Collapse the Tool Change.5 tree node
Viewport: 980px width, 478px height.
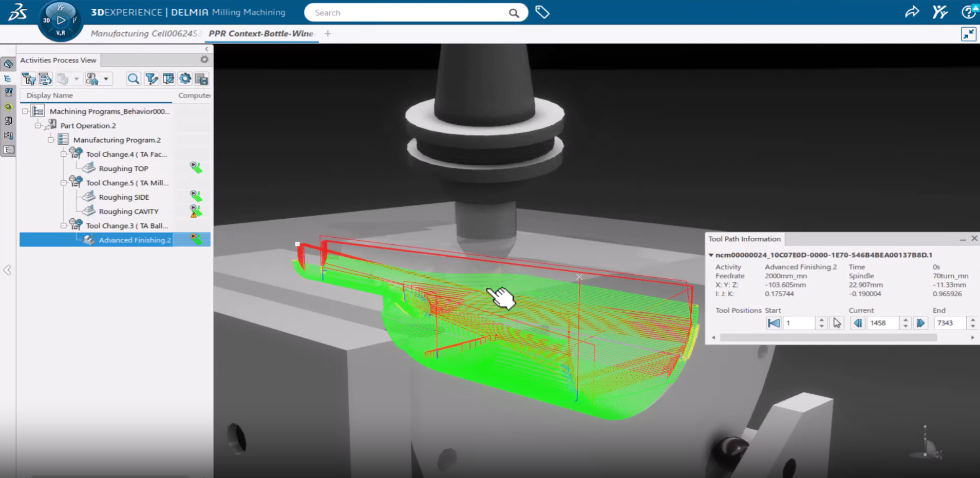coord(64,183)
